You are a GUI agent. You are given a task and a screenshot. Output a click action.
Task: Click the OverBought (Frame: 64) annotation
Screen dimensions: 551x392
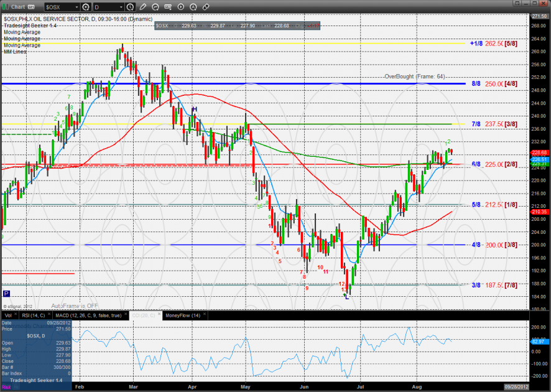[415, 77]
